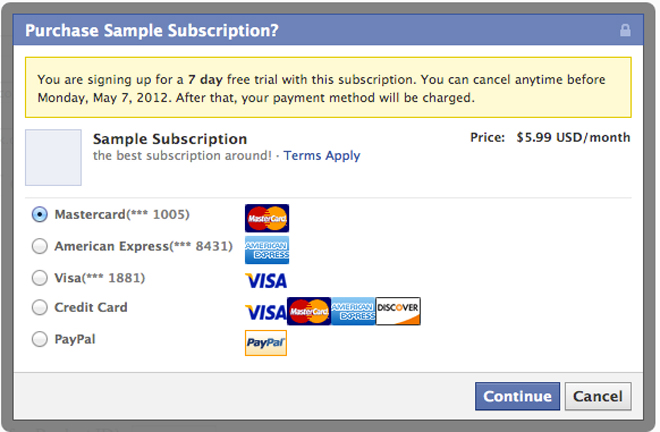
Task: Choose the PayPal radio option
Action: pos(40,339)
